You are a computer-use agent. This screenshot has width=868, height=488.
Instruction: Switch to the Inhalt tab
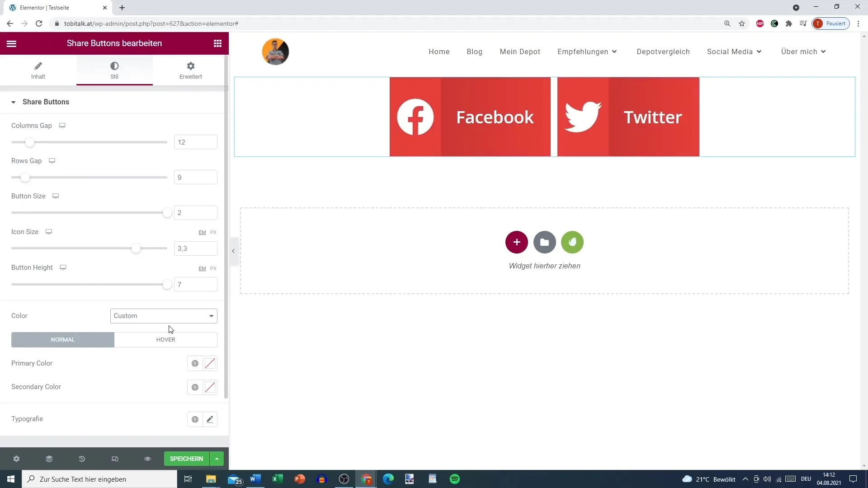pyautogui.click(x=38, y=70)
